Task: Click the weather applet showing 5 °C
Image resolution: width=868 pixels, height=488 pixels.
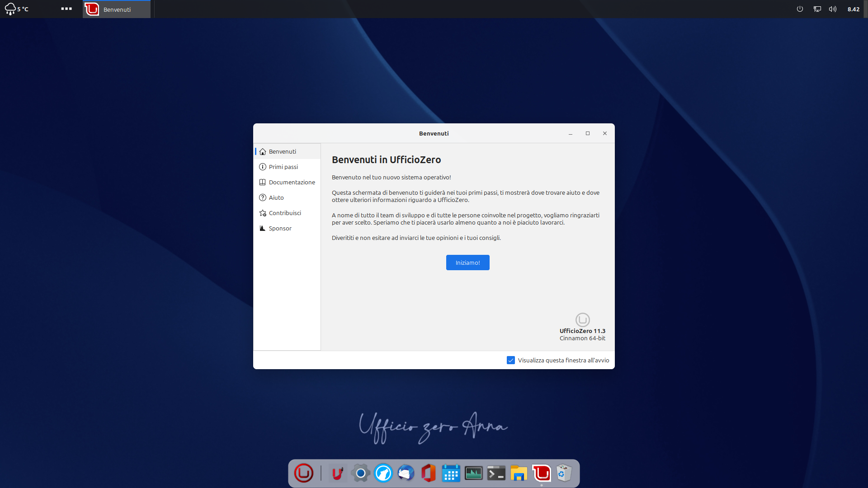Action: tap(17, 9)
